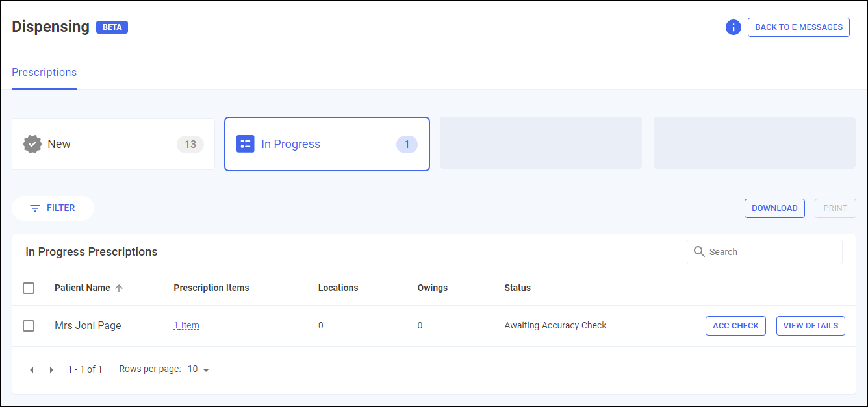Viewport: 868px width, 407px height.
Task: Switch to the Prescriptions tab
Action: (44, 73)
